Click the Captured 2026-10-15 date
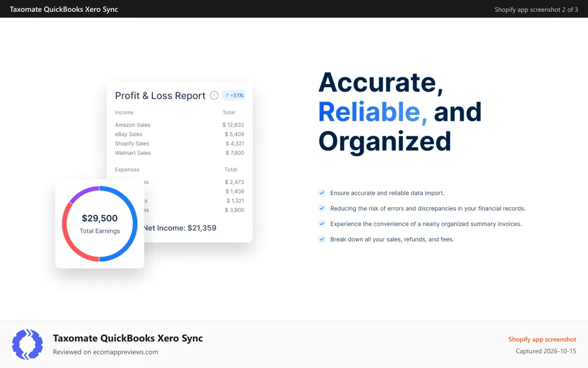Image resolution: width=588 pixels, height=368 pixels. click(546, 351)
